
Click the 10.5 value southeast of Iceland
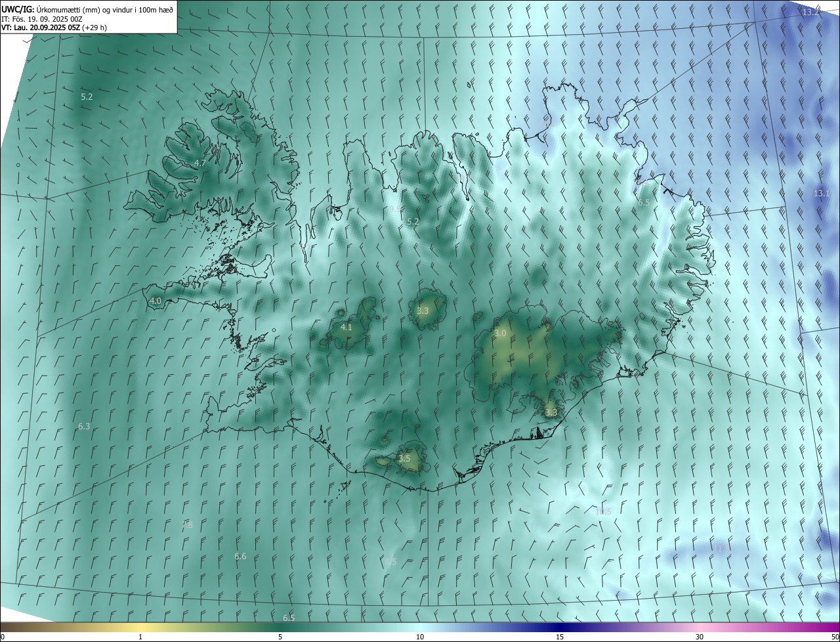[x=604, y=512]
